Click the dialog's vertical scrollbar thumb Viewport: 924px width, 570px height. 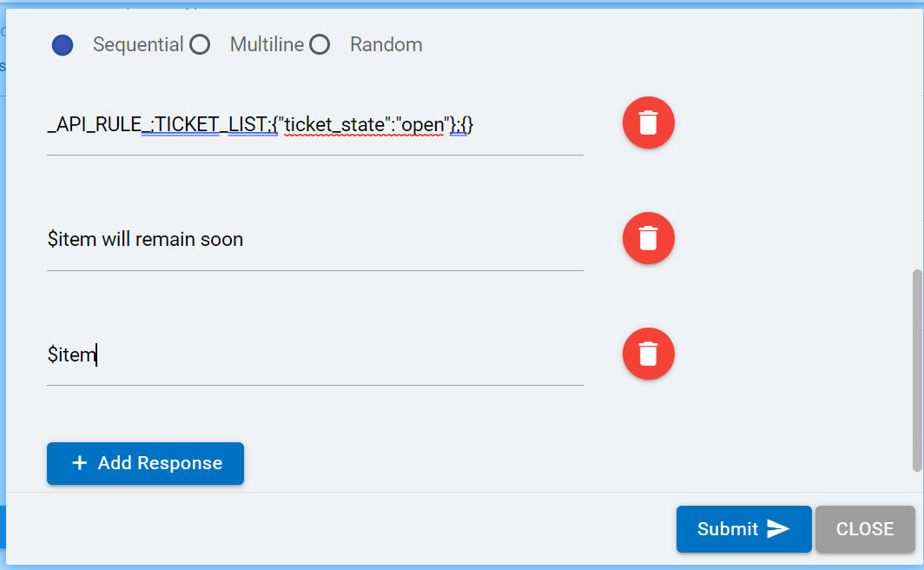click(917, 371)
